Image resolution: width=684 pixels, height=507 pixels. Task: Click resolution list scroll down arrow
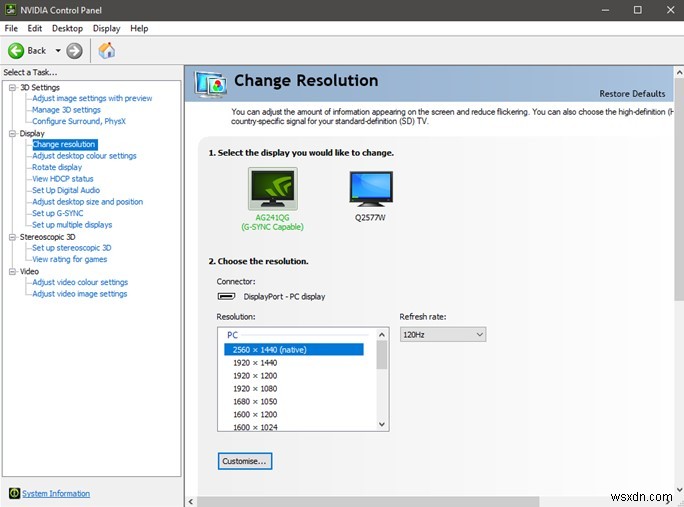[x=382, y=424]
